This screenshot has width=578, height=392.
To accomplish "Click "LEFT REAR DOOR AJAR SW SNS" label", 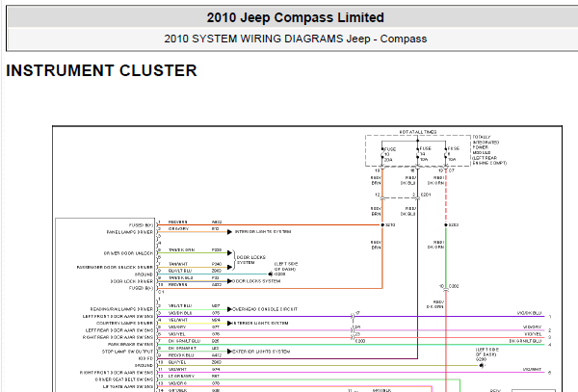I will point(119,330).
